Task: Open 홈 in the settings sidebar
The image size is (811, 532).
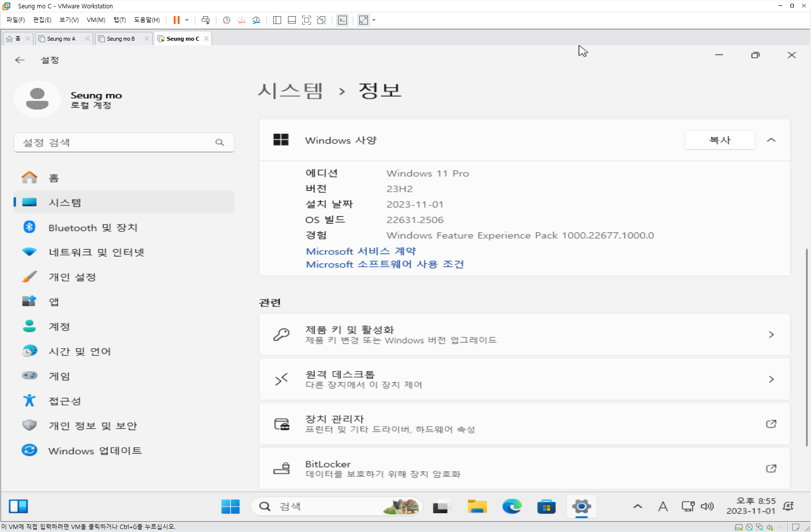Action: pos(124,177)
